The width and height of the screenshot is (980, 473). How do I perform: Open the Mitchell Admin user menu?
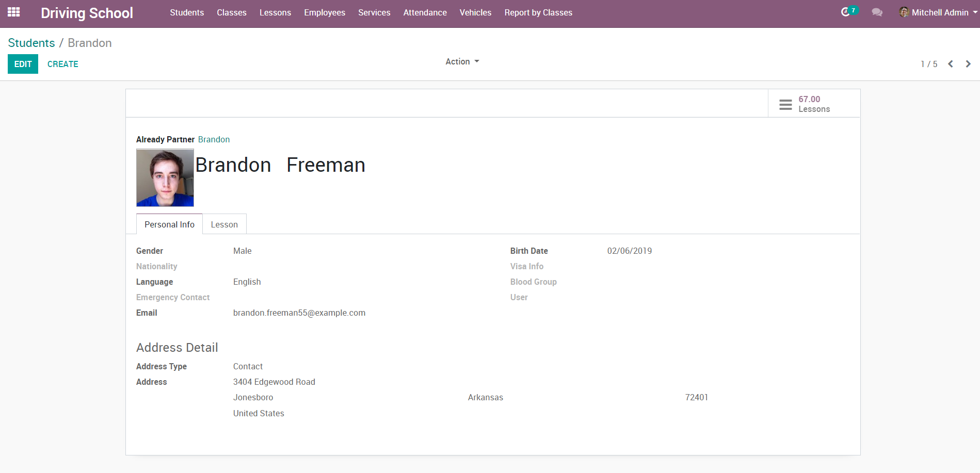[940, 12]
